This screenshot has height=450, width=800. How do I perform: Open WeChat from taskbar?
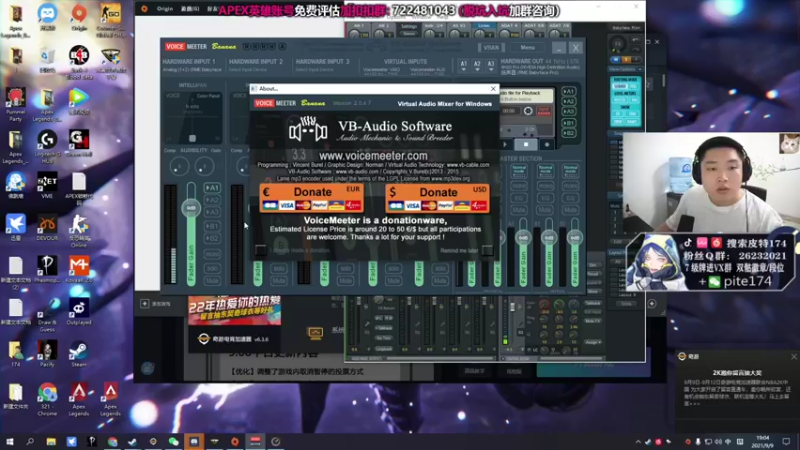[173, 441]
